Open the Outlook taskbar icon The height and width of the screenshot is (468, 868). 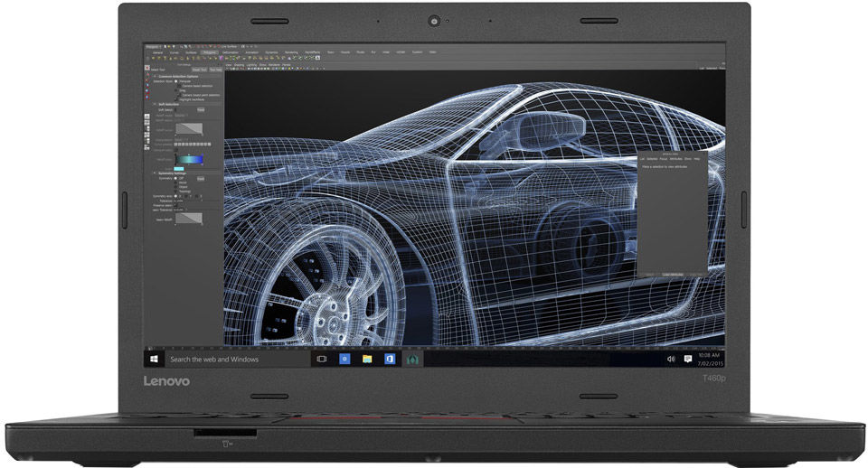click(x=390, y=359)
